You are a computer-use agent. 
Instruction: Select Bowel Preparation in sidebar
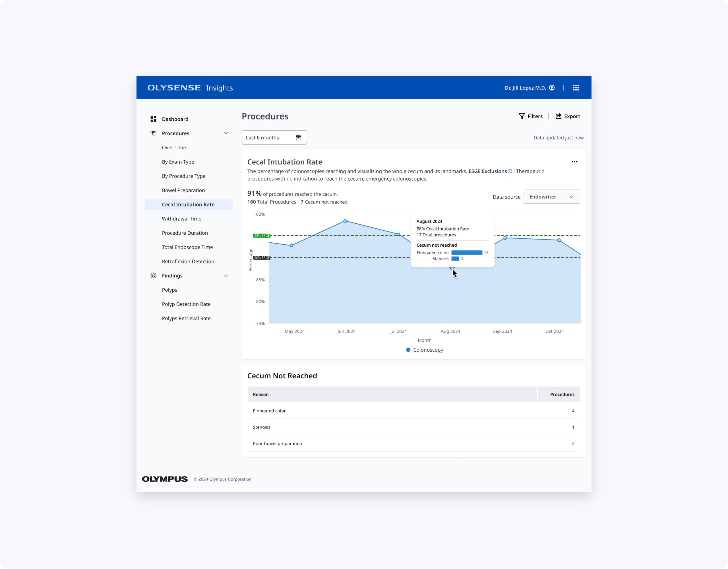(183, 190)
